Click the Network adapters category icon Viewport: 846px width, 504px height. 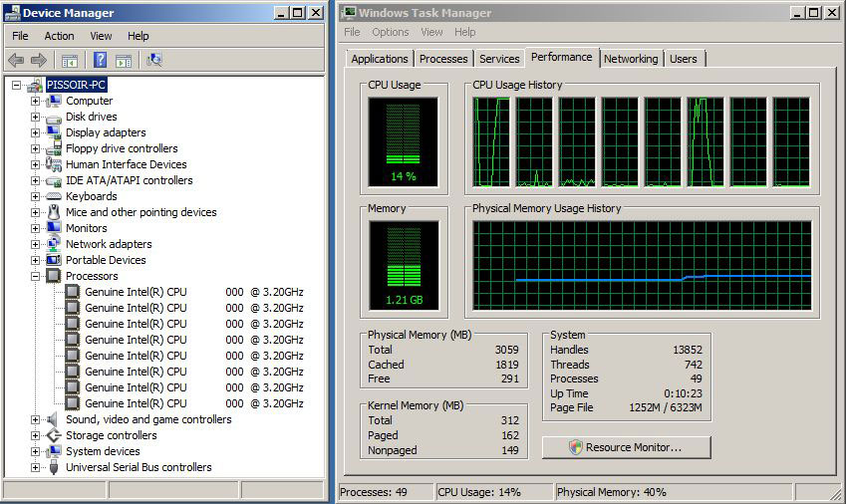click(x=54, y=244)
